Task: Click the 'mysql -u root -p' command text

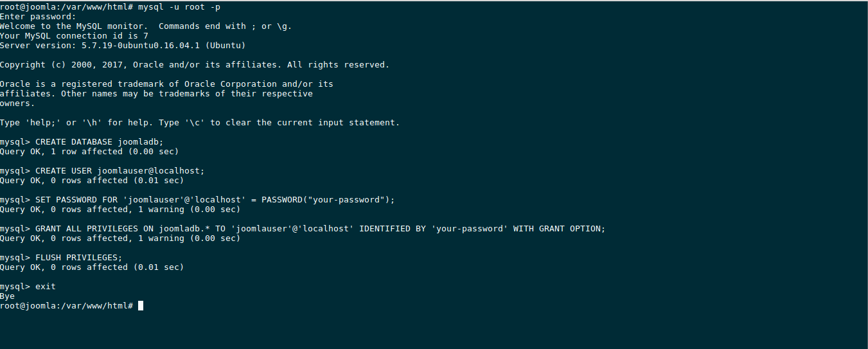Action: point(179,7)
